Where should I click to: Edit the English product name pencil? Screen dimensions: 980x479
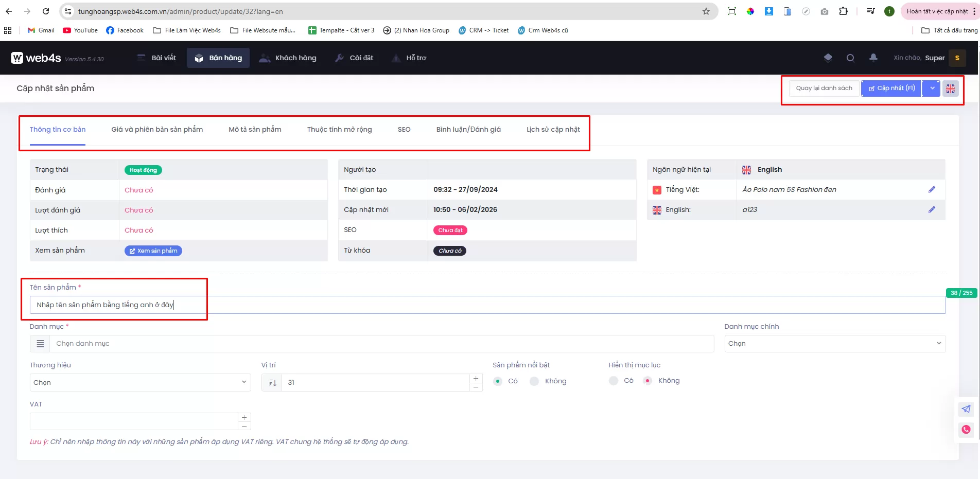point(932,210)
